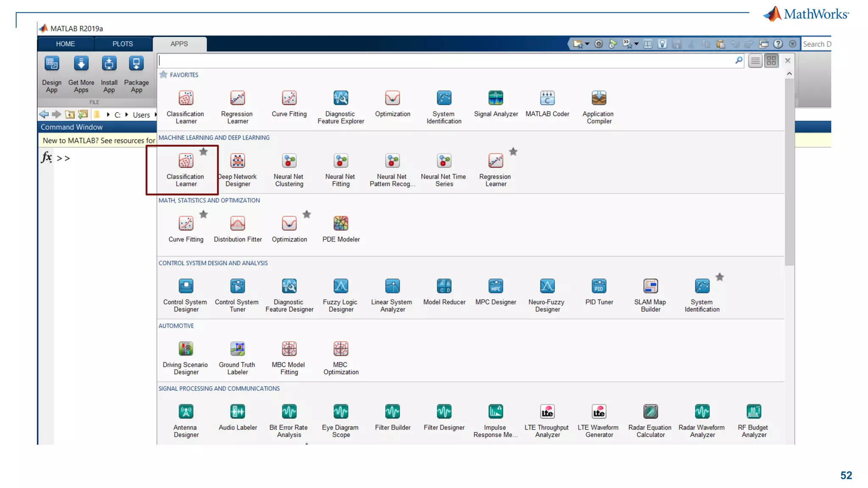
Task: Click the Package App button
Action: pos(136,64)
